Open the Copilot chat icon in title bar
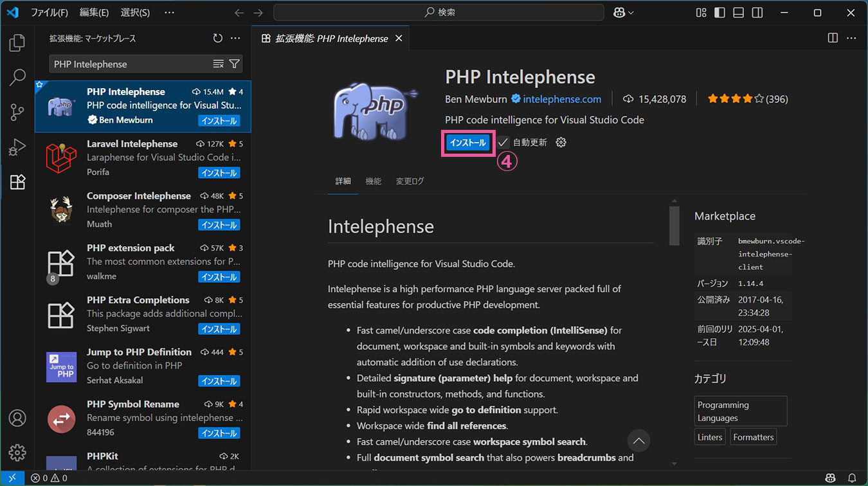 pyautogui.click(x=619, y=12)
